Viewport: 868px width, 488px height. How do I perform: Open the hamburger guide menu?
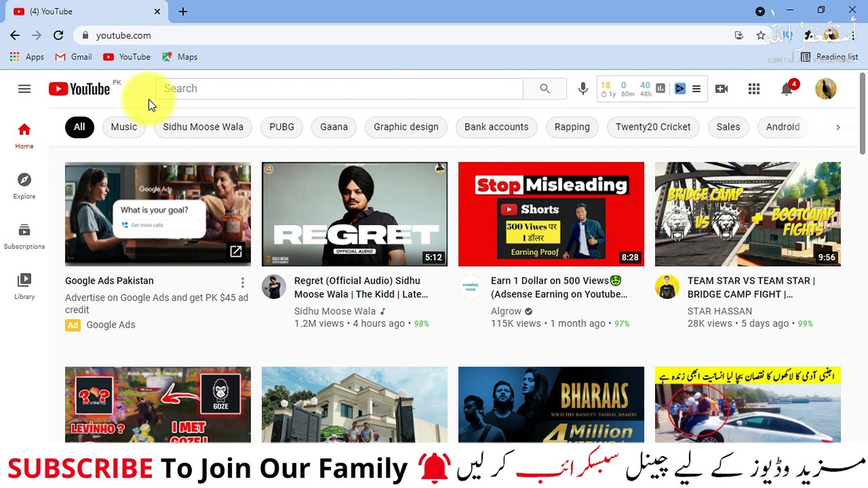[x=24, y=89]
